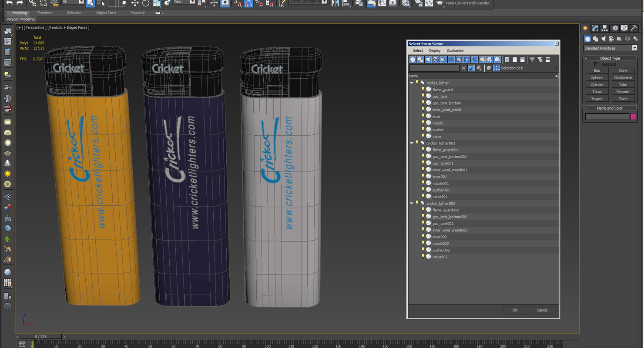Sort by the Name column header

coord(483,76)
